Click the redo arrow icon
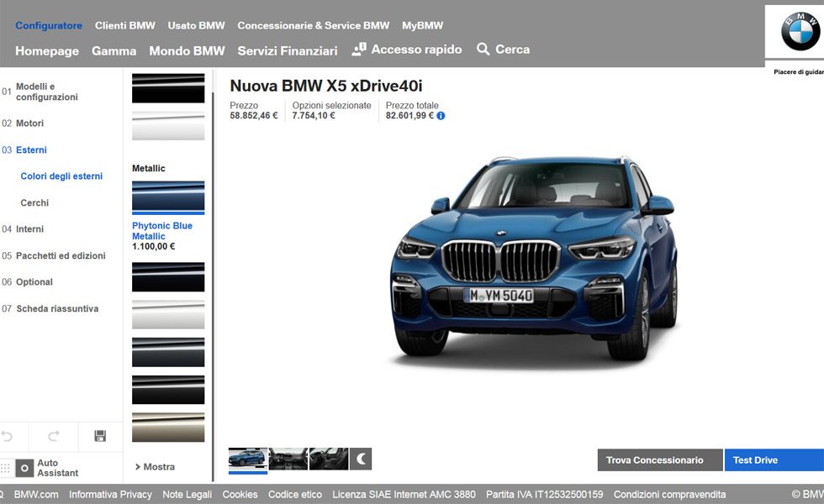 pyautogui.click(x=54, y=436)
